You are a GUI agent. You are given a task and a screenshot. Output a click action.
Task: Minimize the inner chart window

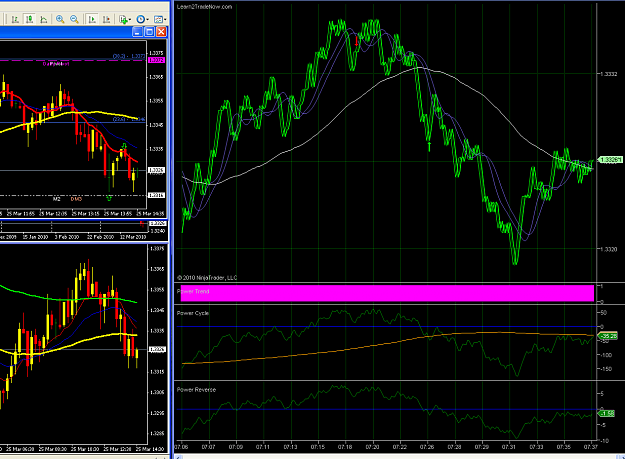tap(137, 32)
